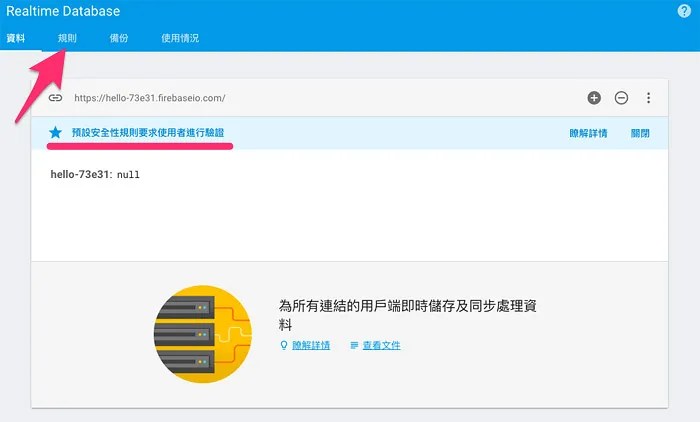Click the Realtime Database title
This screenshot has height=422, width=700.
[63, 11]
